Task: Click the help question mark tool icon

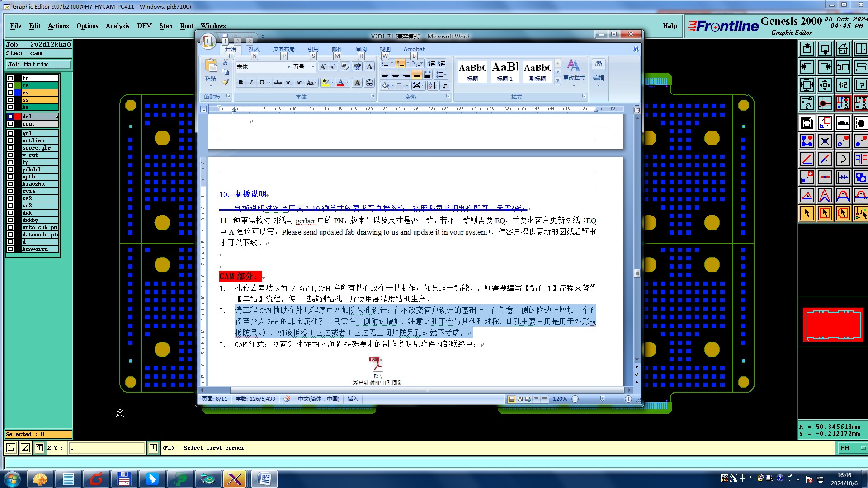Action: pos(861,85)
